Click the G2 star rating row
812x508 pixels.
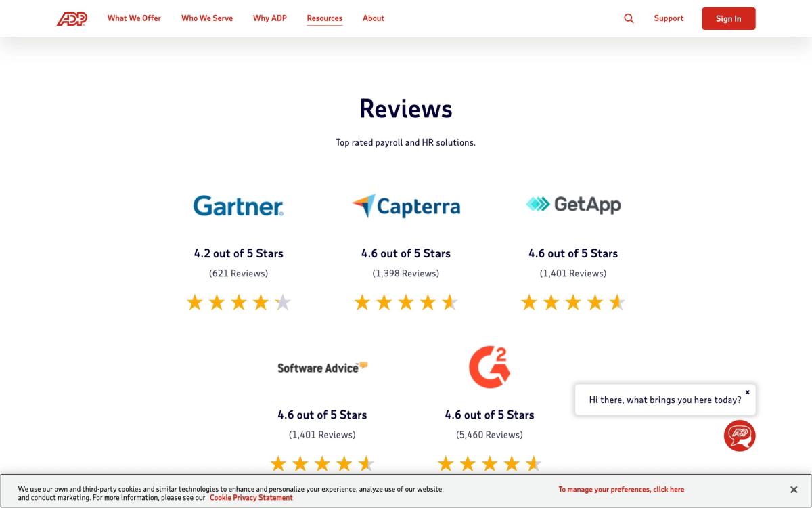coord(489,464)
